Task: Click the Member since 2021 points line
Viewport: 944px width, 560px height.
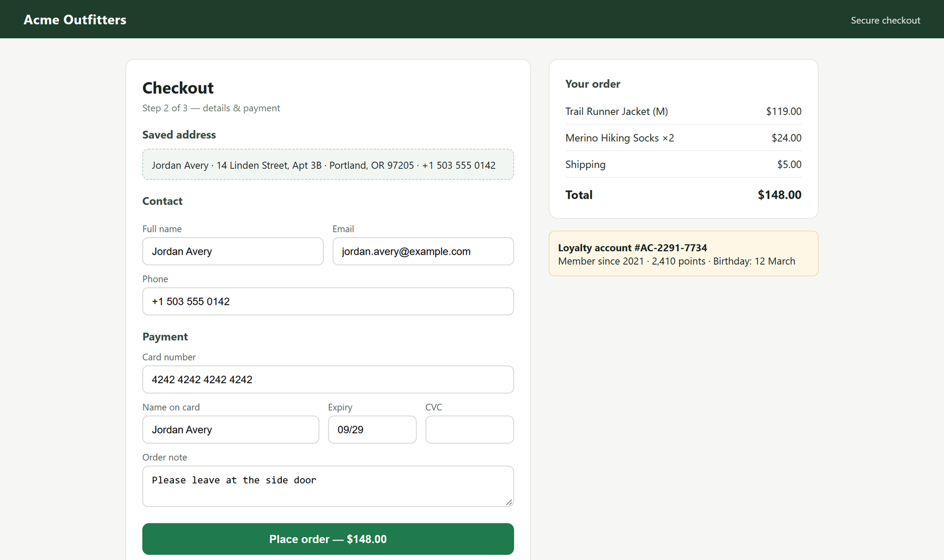Action: pos(676,261)
